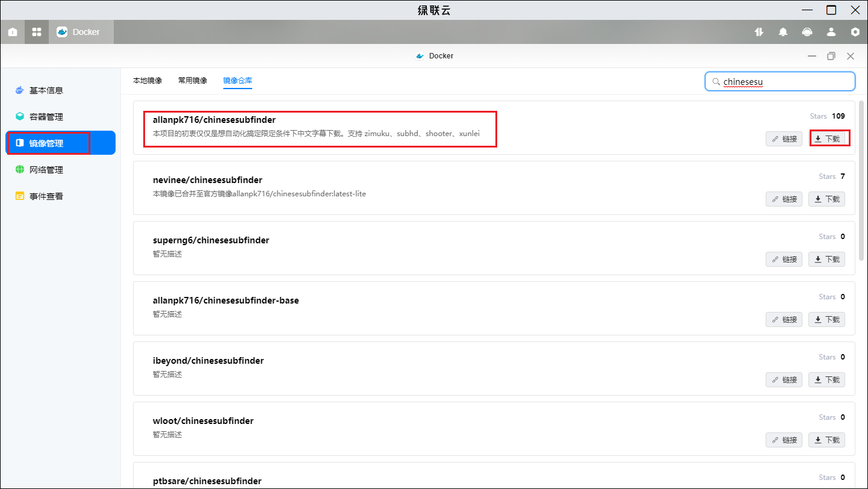Download superng6/chinesesubfinder image
This screenshot has width=868, height=489.
tap(826, 259)
